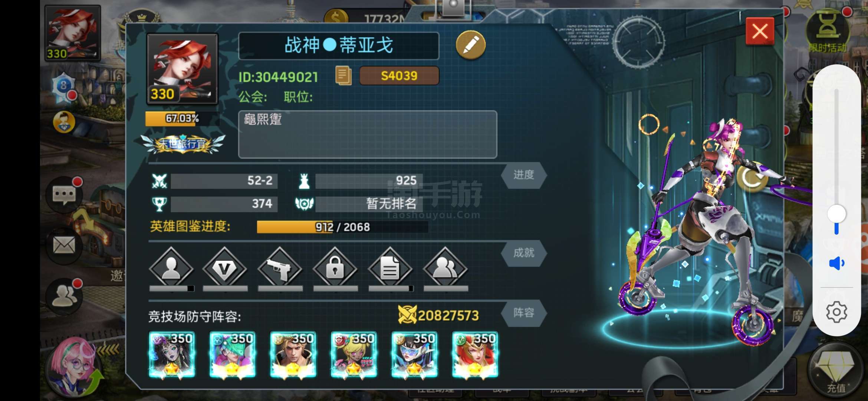This screenshot has height=401, width=868.
Task: Mute sound using the speaker icon
Action: 837,263
